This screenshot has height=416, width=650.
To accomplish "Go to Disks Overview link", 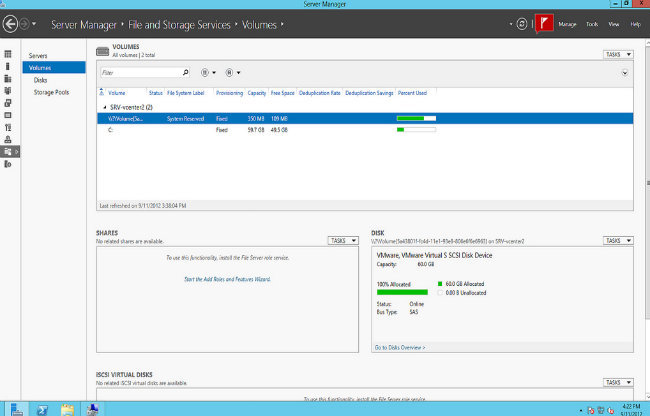I will coord(399,347).
